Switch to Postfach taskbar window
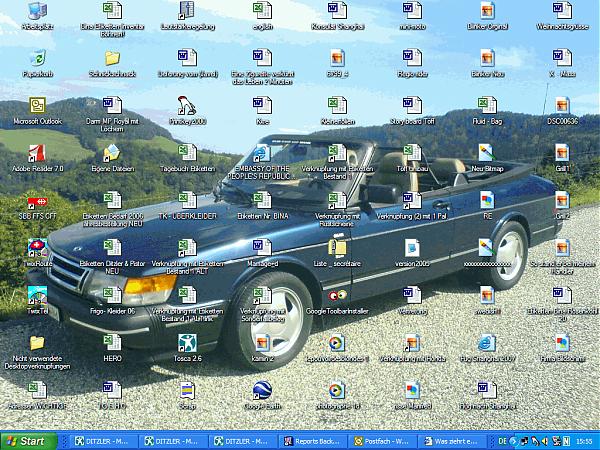600x450 pixels. click(383, 441)
